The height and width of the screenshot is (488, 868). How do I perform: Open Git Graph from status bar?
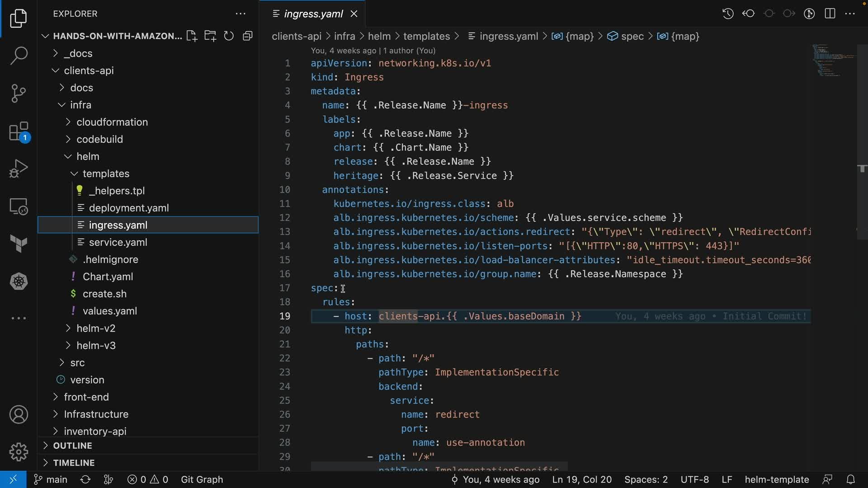point(202,479)
